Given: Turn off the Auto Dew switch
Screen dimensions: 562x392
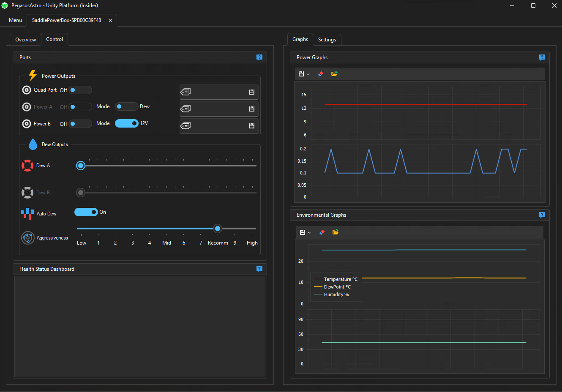Looking at the screenshot, I should point(86,212).
